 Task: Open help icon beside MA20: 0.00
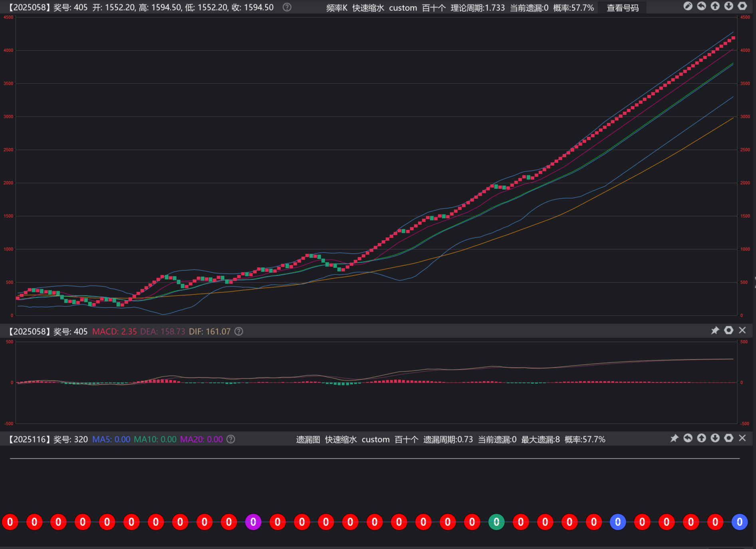click(x=231, y=439)
